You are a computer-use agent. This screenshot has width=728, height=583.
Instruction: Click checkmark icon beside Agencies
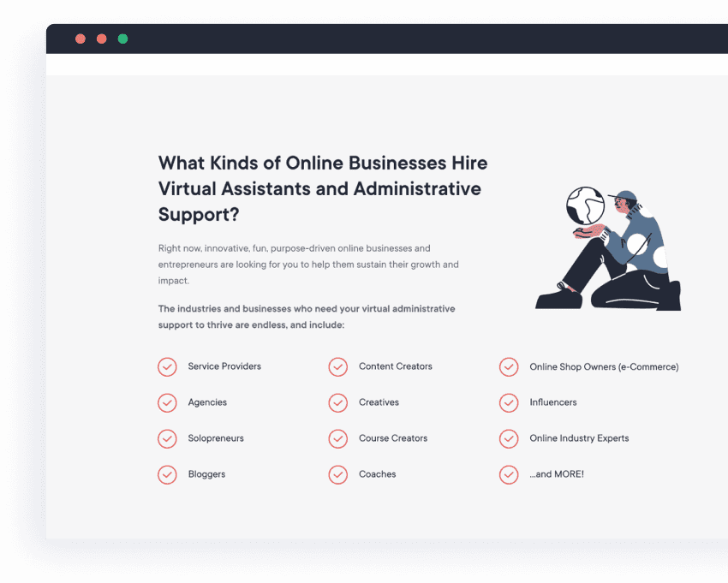click(167, 403)
